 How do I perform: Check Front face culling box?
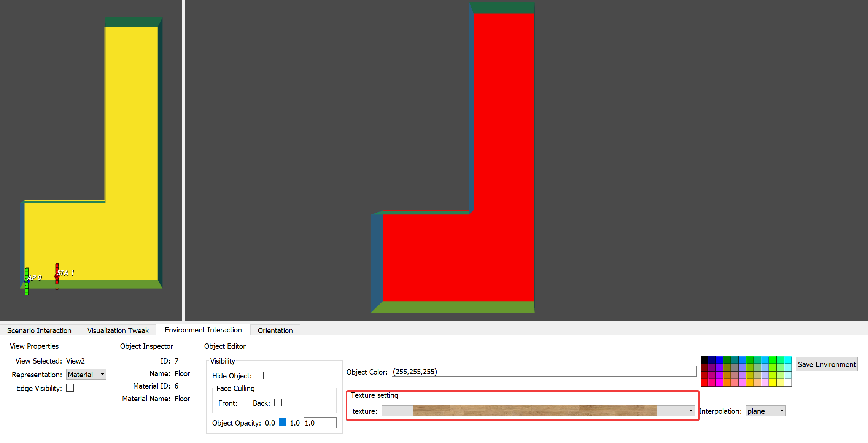(x=245, y=403)
